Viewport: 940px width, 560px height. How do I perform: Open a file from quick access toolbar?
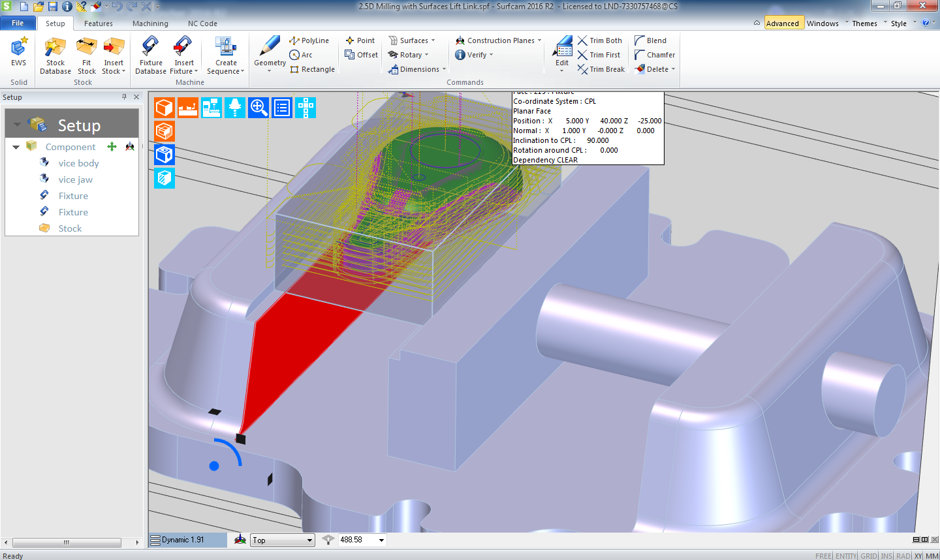click(39, 7)
